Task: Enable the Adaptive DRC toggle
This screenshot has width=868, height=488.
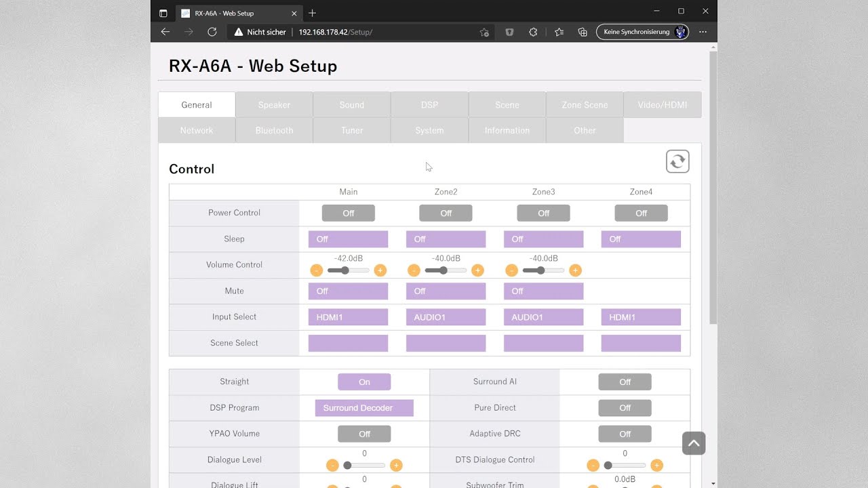Action: (625, 434)
